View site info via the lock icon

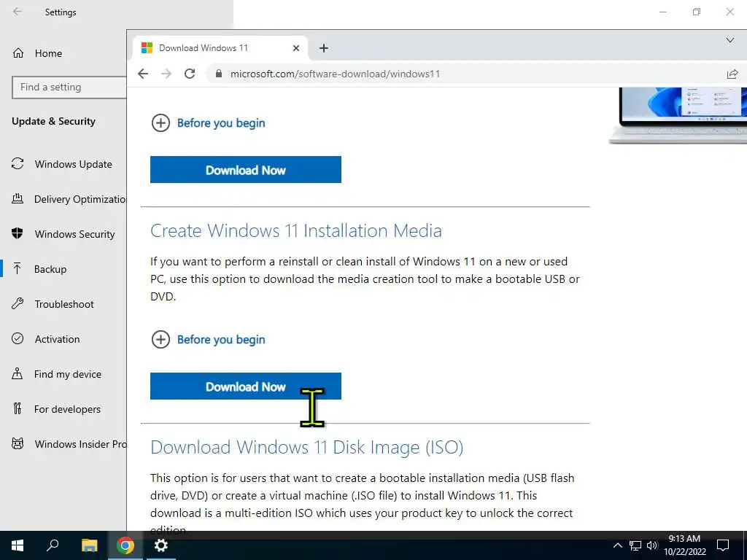pyautogui.click(x=219, y=74)
